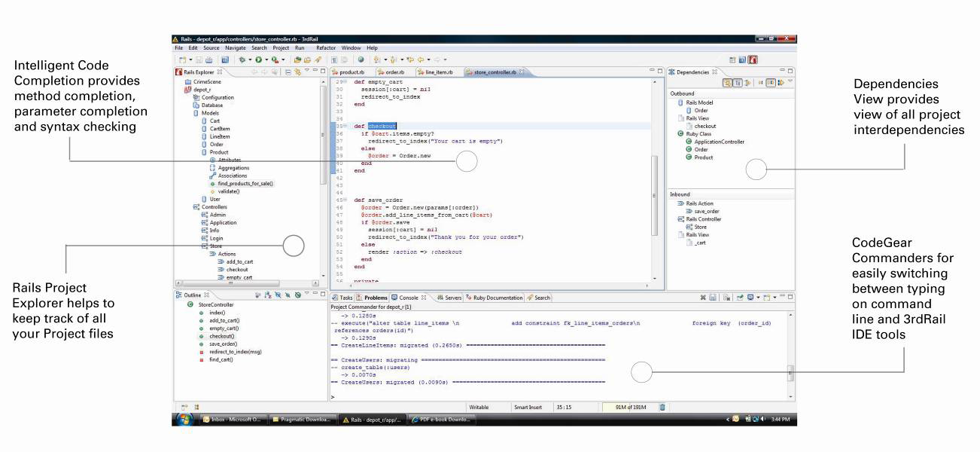This screenshot has height=452, width=980.
Task: Click the globe web browser toolbar icon
Action: 361,60
